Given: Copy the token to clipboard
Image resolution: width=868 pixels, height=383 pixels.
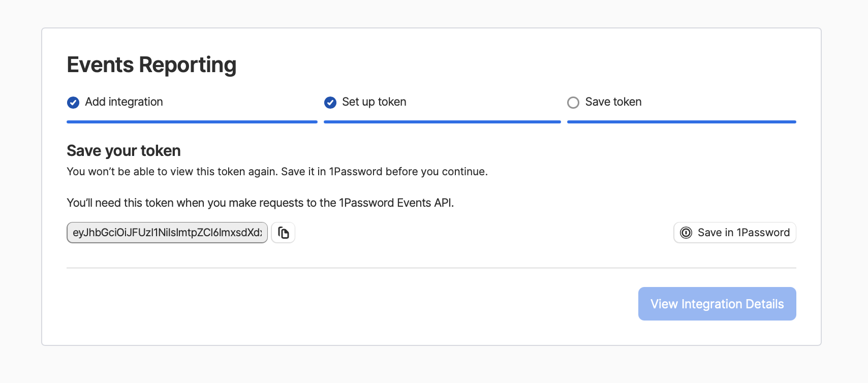Looking at the screenshot, I should (x=283, y=233).
